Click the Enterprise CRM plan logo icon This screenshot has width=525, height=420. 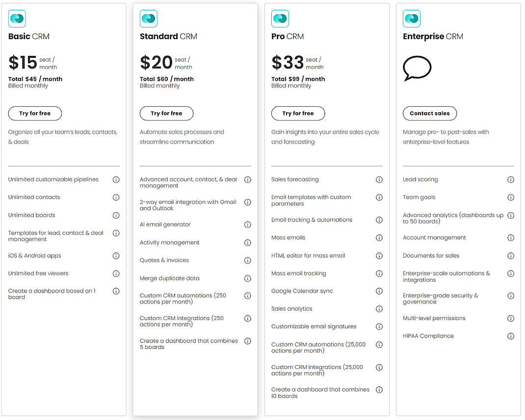(411, 18)
